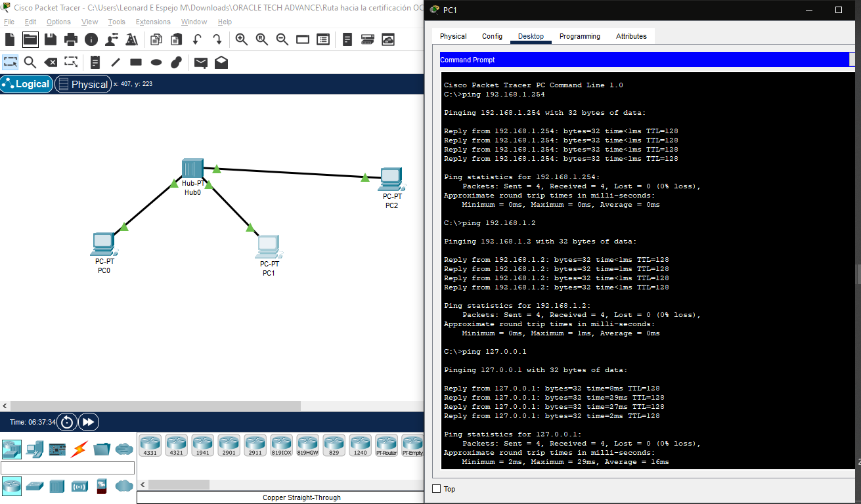Select the PT-Router device
The width and height of the screenshot is (861, 504).
click(387, 445)
